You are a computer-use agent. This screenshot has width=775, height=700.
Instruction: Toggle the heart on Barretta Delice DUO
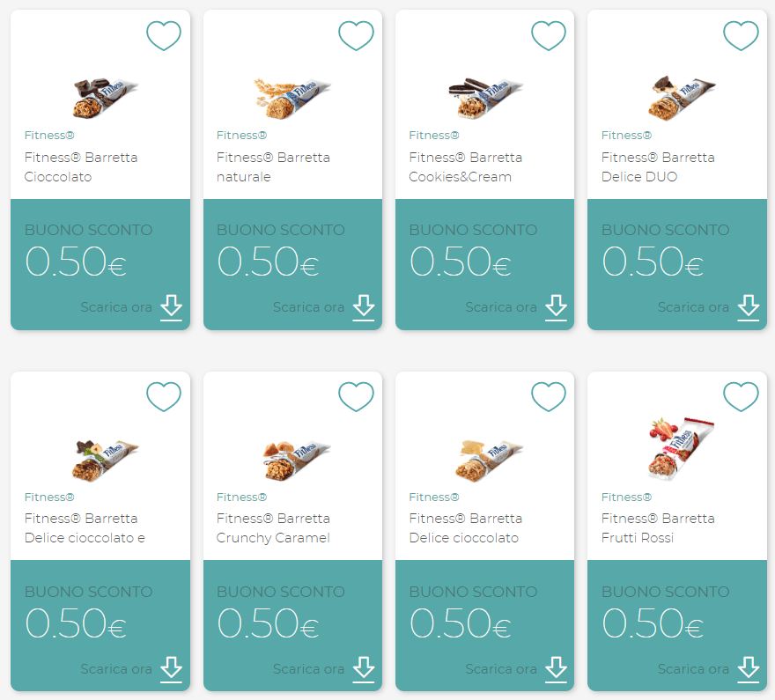point(741,36)
